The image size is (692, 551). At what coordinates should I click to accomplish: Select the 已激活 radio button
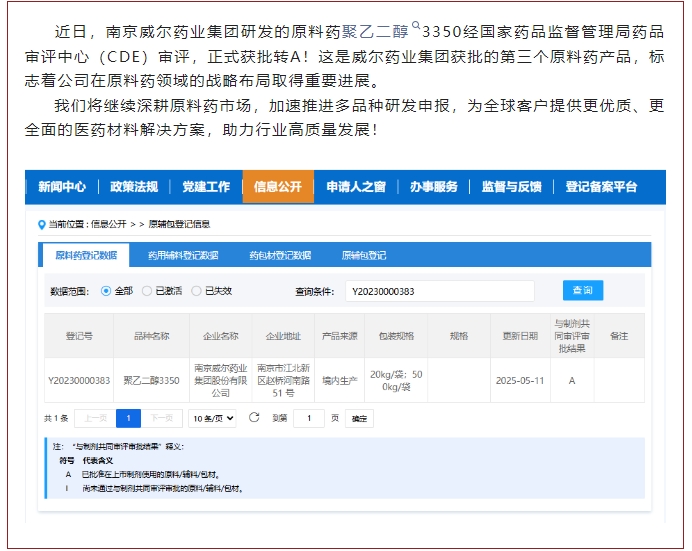[x=147, y=291]
